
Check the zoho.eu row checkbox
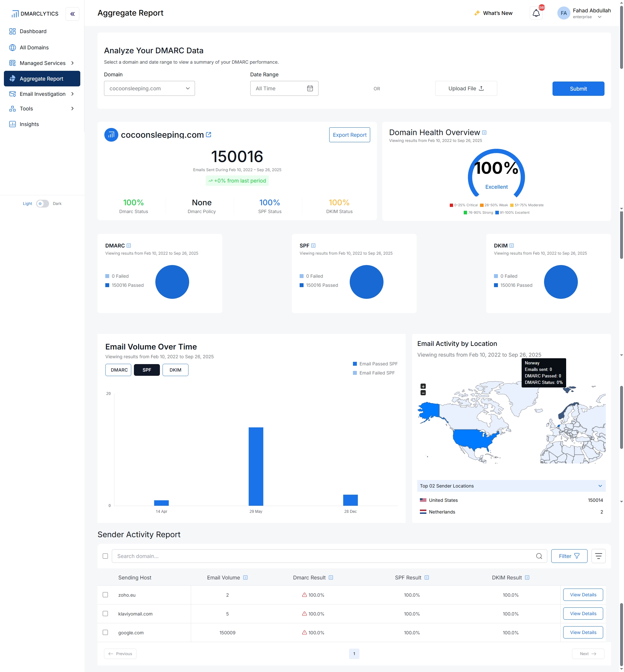pos(105,595)
